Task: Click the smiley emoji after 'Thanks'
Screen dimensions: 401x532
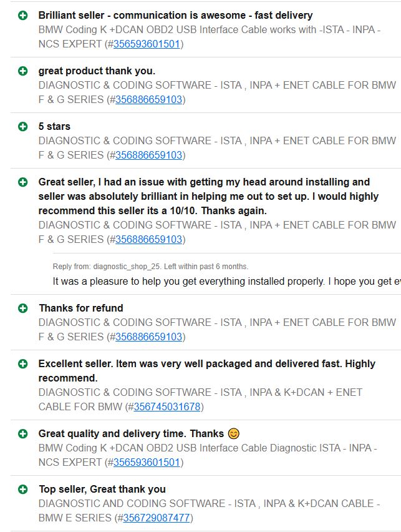Action: [x=233, y=433]
